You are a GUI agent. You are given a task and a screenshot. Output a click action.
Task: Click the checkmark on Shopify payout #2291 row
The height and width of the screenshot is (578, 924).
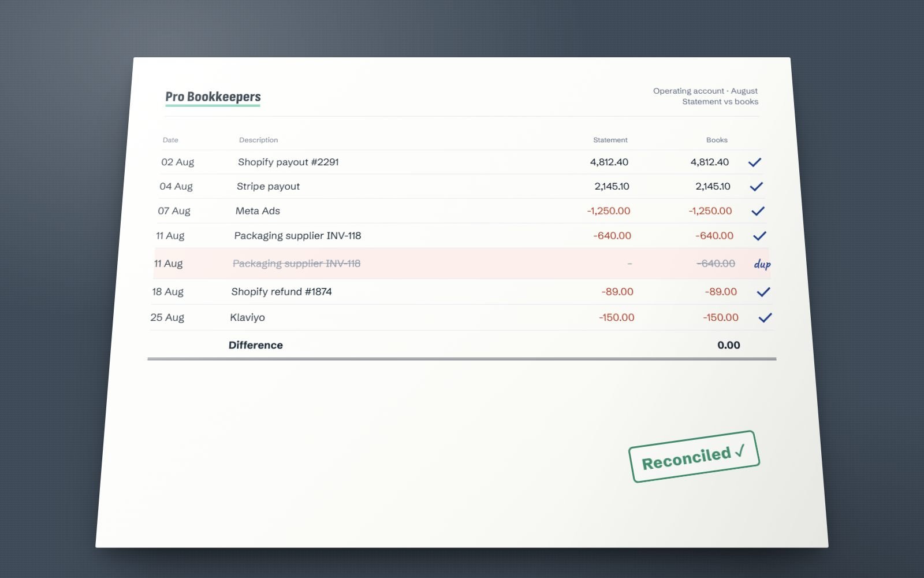[x=755, y=162]
